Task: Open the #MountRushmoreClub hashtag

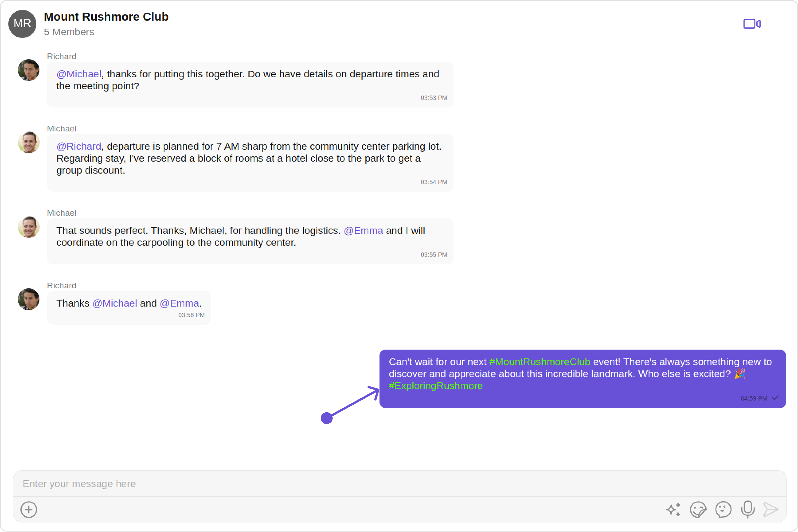Action: [x=540, y=362]
